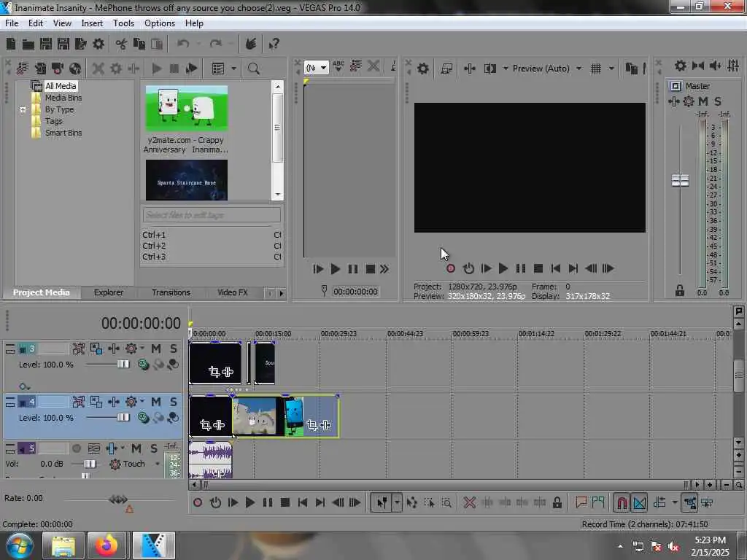Open auto ripple mode dropdown arrow

point(675,502)
